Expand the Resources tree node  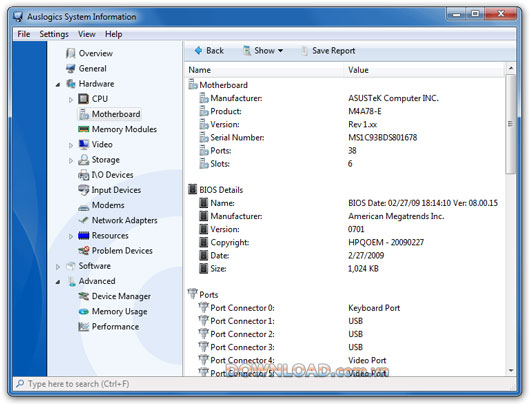coord(71,237)
